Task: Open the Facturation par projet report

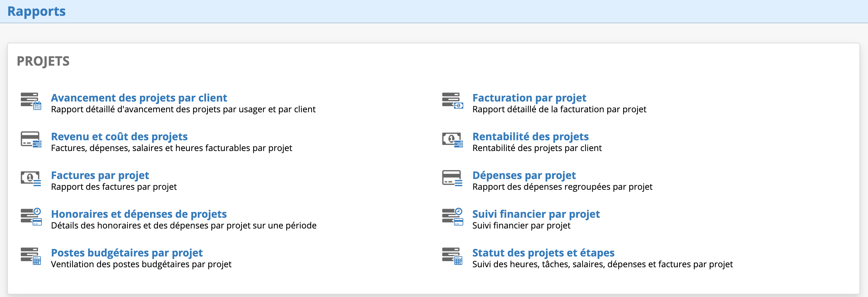Action: [529, 98]
